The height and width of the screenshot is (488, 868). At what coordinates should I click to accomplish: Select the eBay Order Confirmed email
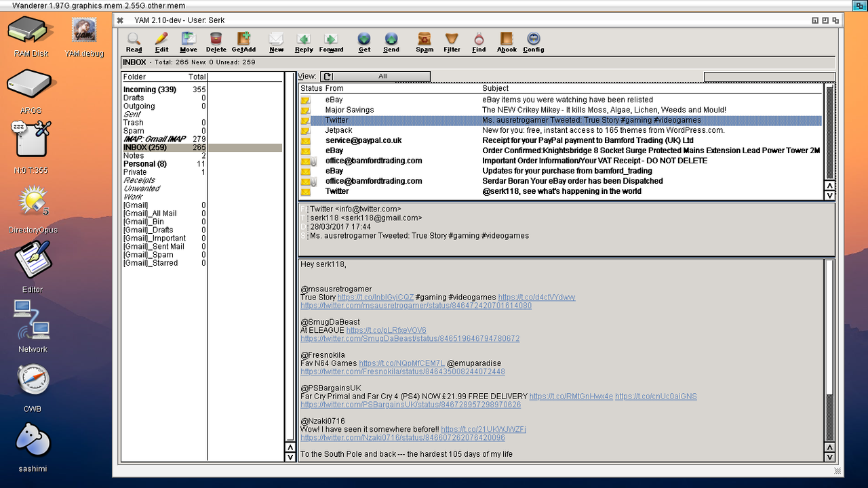pos(561,150)
